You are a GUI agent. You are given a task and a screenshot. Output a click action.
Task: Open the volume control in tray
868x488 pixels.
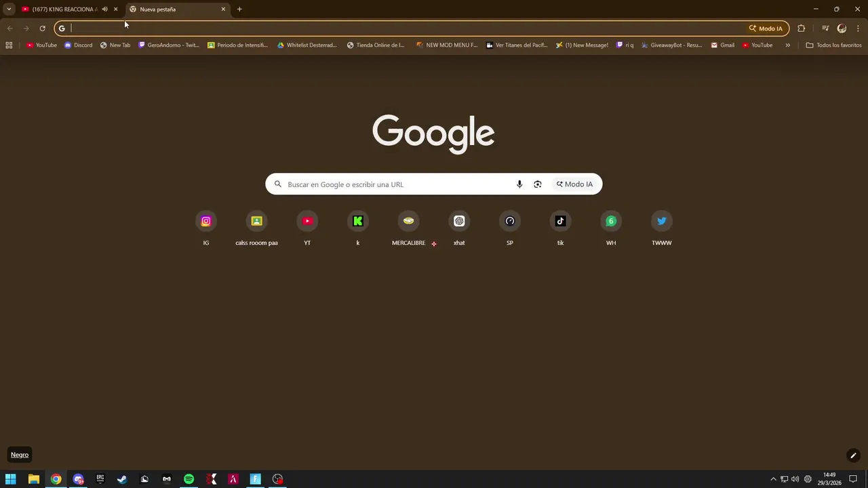pyautogui.click(x=795, y=479)
